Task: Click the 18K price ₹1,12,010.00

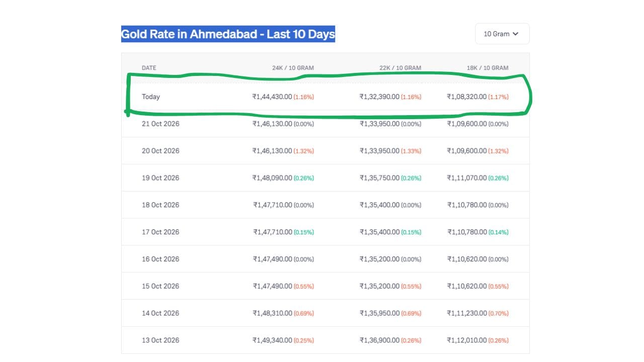Action: (x=467, y=340)
